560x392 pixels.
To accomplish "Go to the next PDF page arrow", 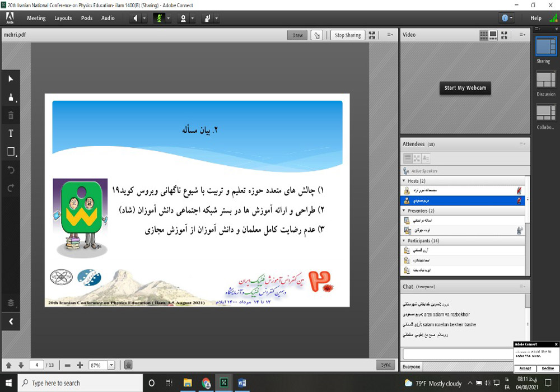I will 21,365.
